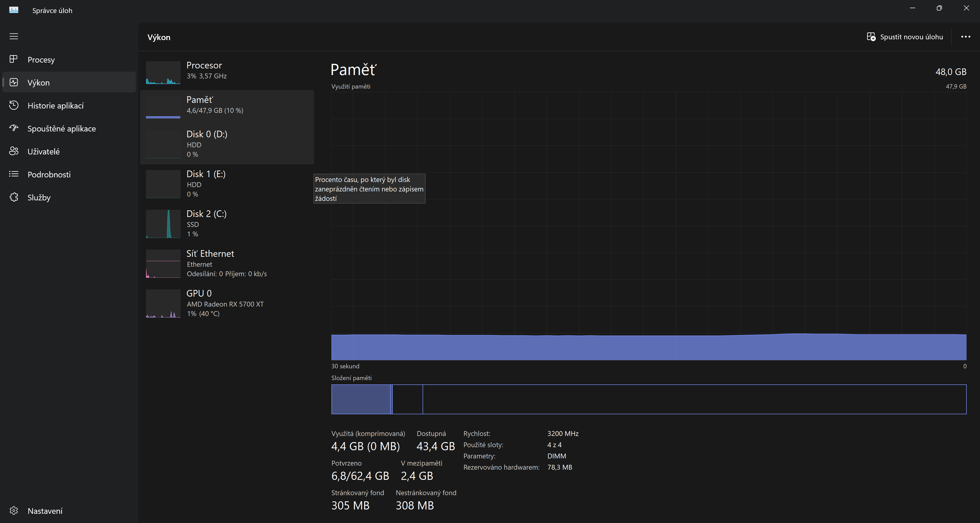The width and height of the screenshot is (980, 523).
Task: Open the Procesy page icon
Action: point(14,59)
